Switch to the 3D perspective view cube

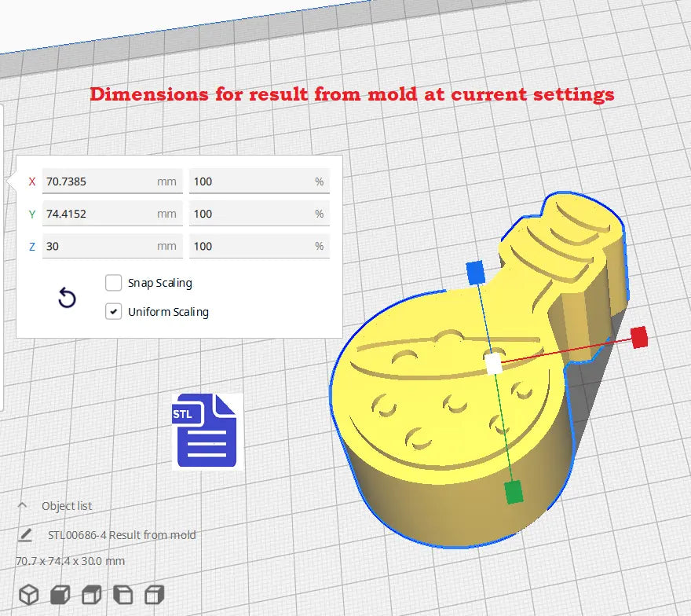tap(29, 595)
